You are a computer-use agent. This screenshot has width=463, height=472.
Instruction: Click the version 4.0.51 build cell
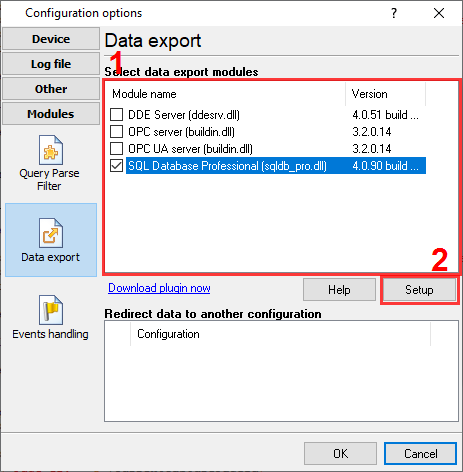(x=386, y=115)
